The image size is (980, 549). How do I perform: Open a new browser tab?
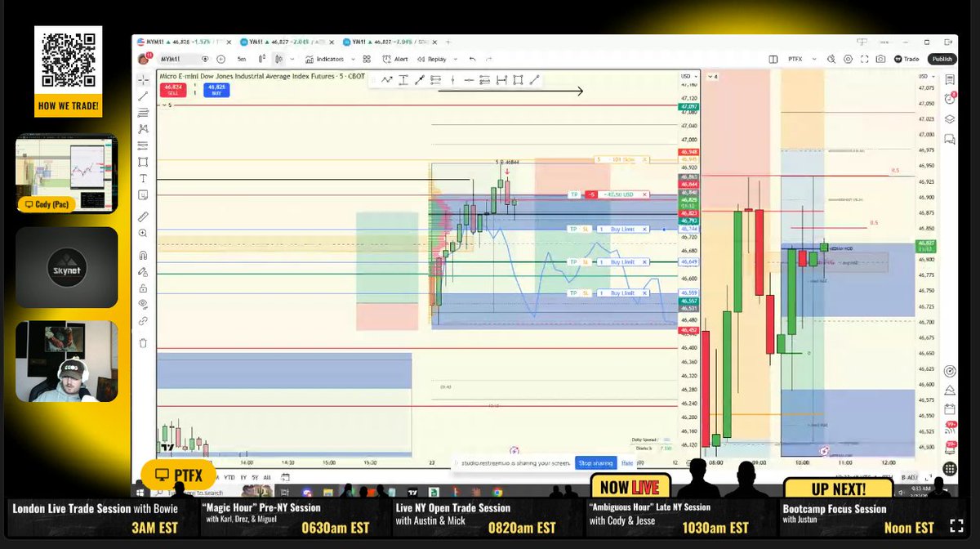[x=447, y=42]
